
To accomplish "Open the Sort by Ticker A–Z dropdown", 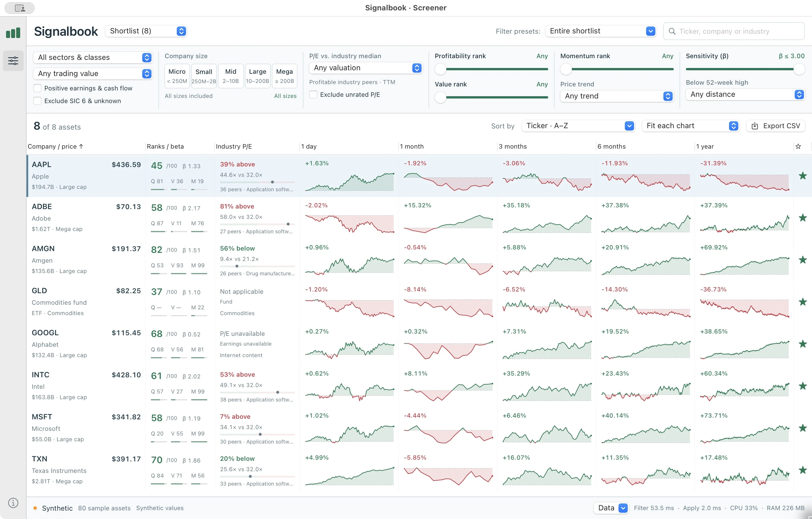I will pos(578,126).
